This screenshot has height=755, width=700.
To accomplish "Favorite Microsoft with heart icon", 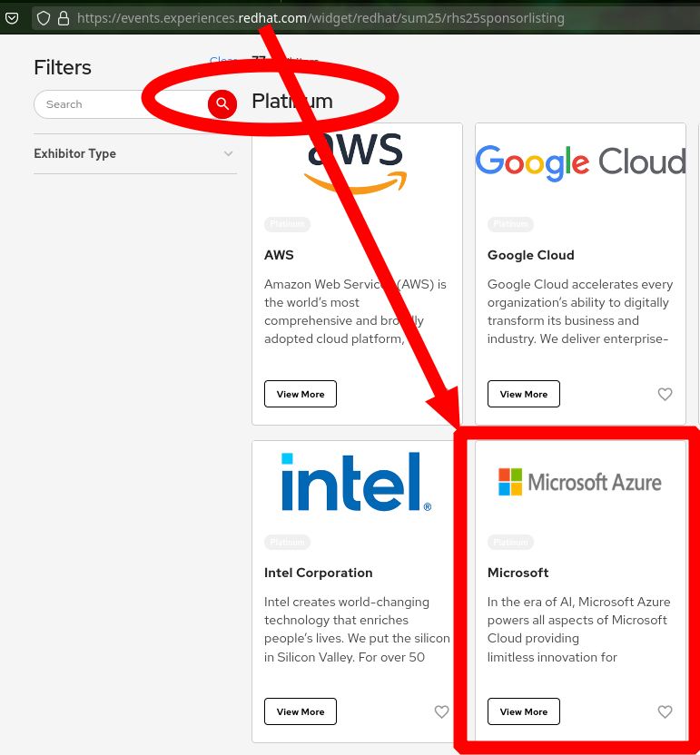I will pyautogui.click(x=665, y=711).
